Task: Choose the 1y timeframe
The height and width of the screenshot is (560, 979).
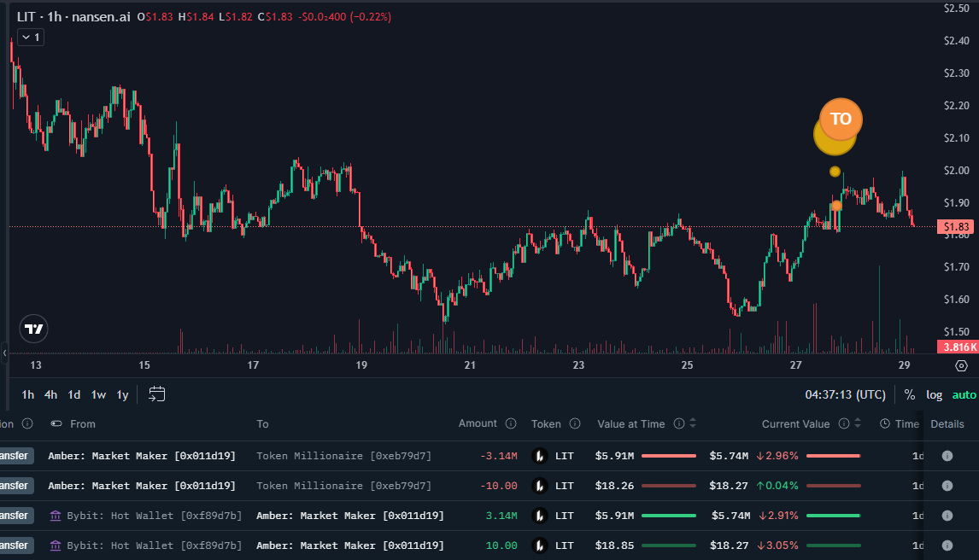Action: pos(122,394)
